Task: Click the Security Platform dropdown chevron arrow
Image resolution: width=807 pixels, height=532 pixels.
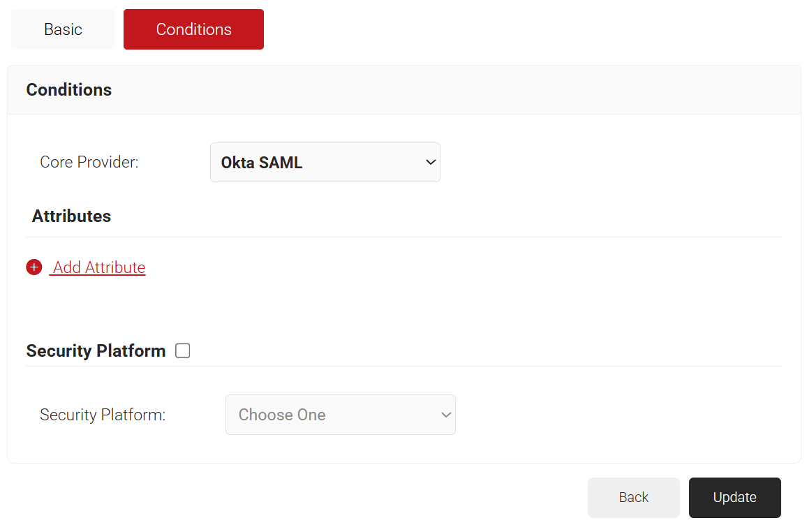Action: point(445,415)
